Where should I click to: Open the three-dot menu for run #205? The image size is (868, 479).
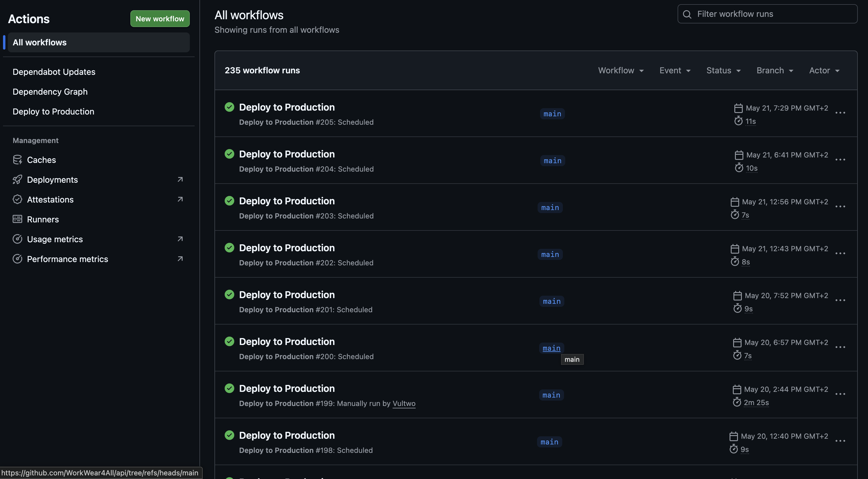tap(840, 113)
